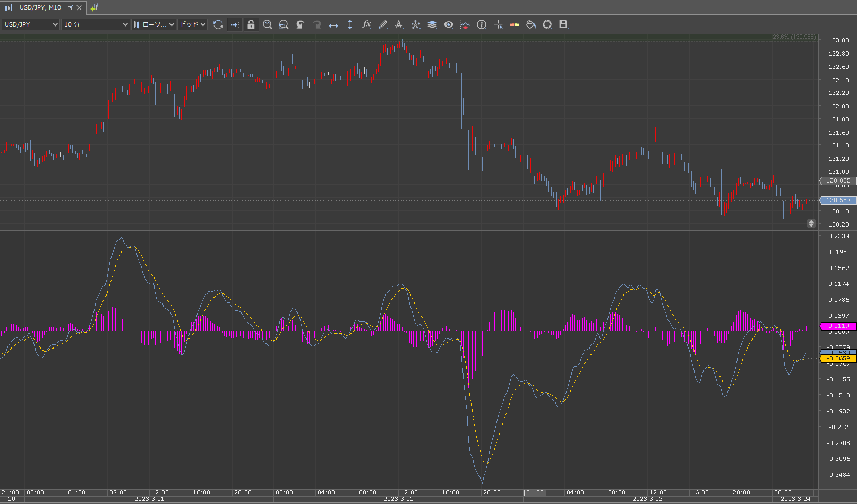Select the pencil drawing tool

383,24
